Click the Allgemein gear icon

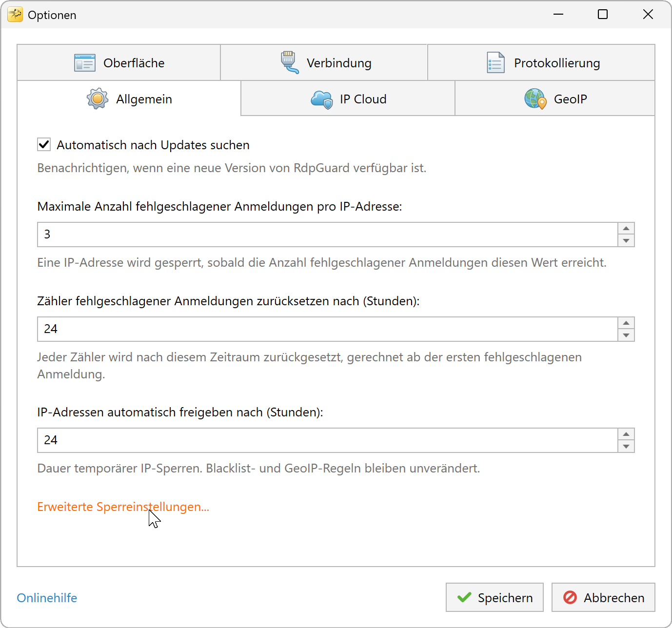[98, 99]
